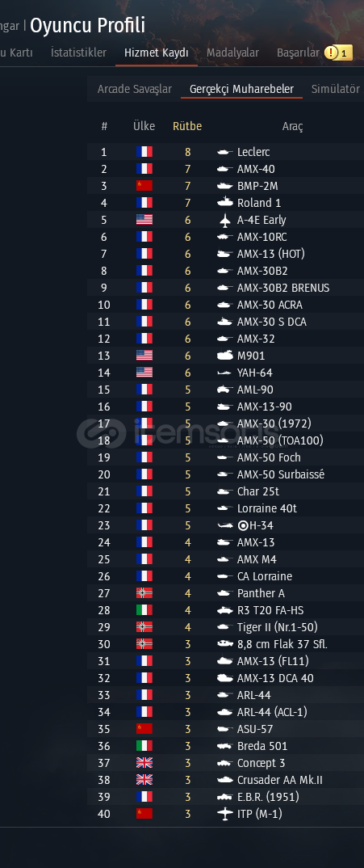The image size is (364, 868).
Task: Click the German flag beside Panther A
Action: [144, 593]
